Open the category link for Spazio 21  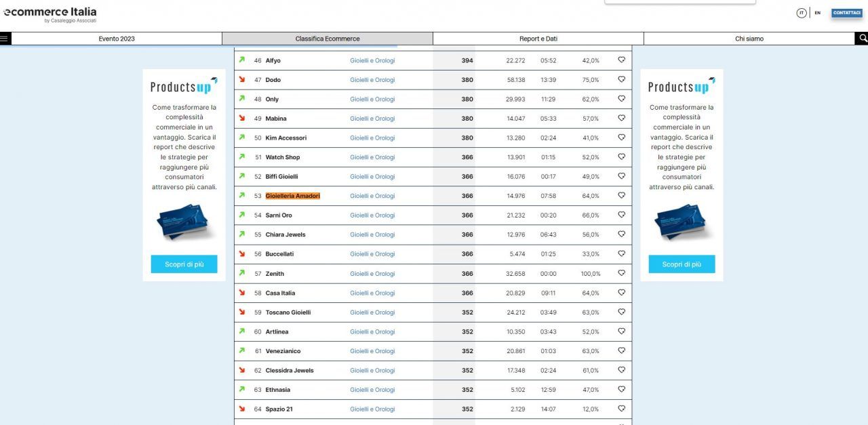pyautogui.click(x=372, y=409)
